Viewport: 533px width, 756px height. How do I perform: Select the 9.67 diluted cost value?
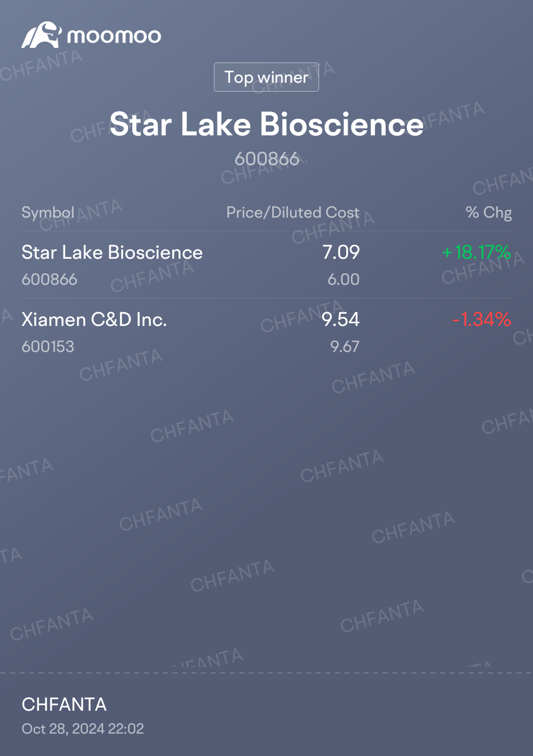pos(345,347)
